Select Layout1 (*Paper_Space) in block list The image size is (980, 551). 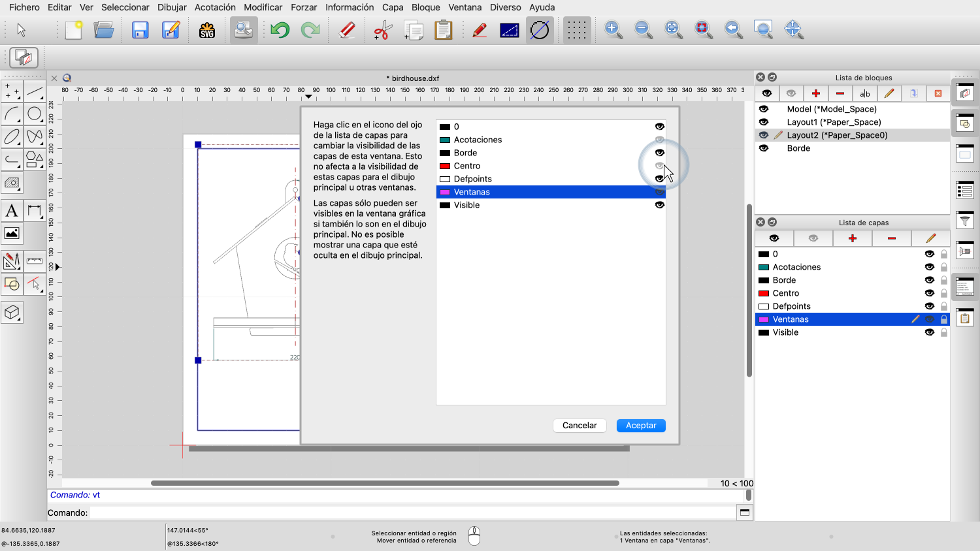click(x=834, y=122)
